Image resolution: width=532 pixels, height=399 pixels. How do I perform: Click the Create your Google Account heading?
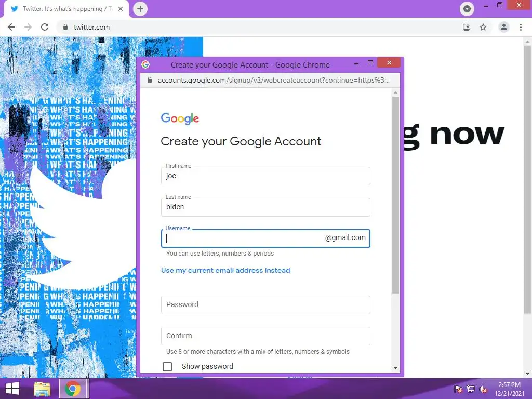[241, 141]
